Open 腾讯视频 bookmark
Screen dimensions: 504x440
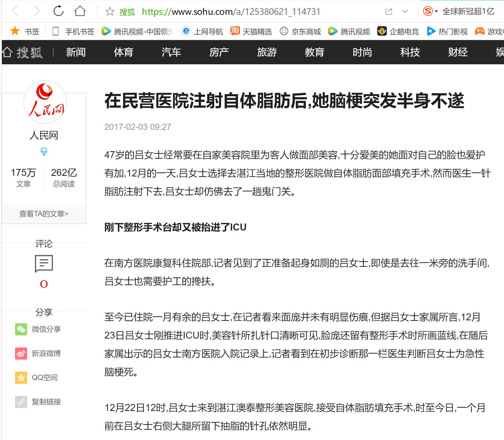click(349, 31)
